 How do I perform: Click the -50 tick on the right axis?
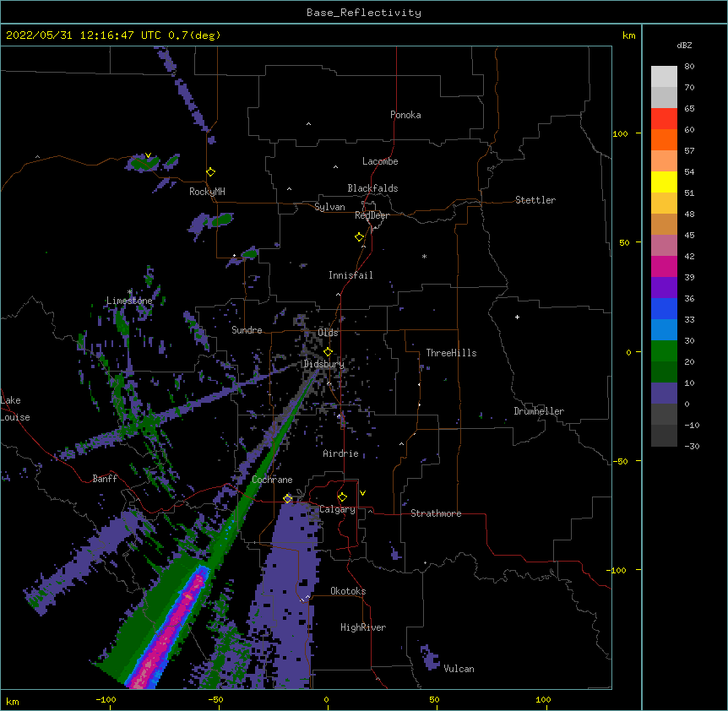point(620,461)
